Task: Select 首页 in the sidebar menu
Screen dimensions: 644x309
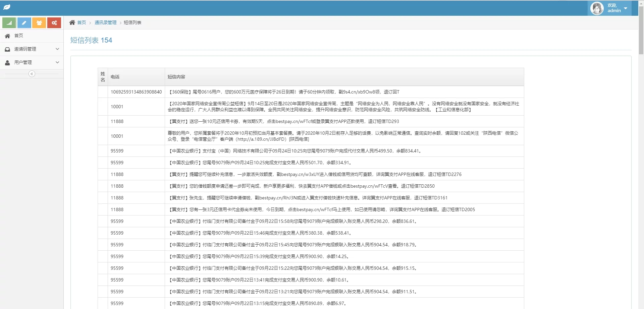Action: (19, 36)
